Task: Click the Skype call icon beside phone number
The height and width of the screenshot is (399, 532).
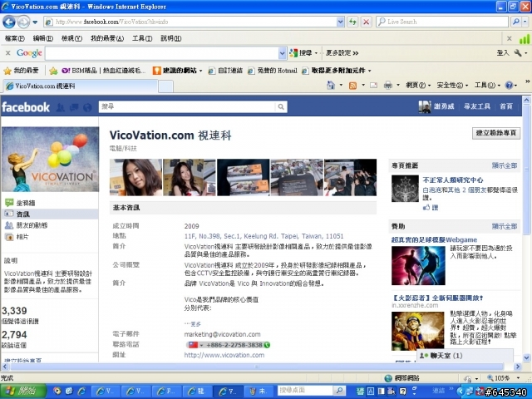Action: click(x=267, y=345)
